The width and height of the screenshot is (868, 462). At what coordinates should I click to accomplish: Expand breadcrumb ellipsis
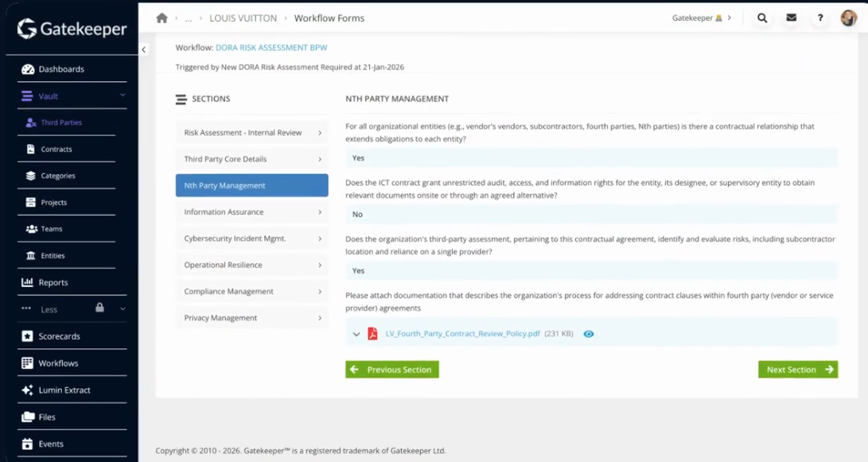[189, 18]
